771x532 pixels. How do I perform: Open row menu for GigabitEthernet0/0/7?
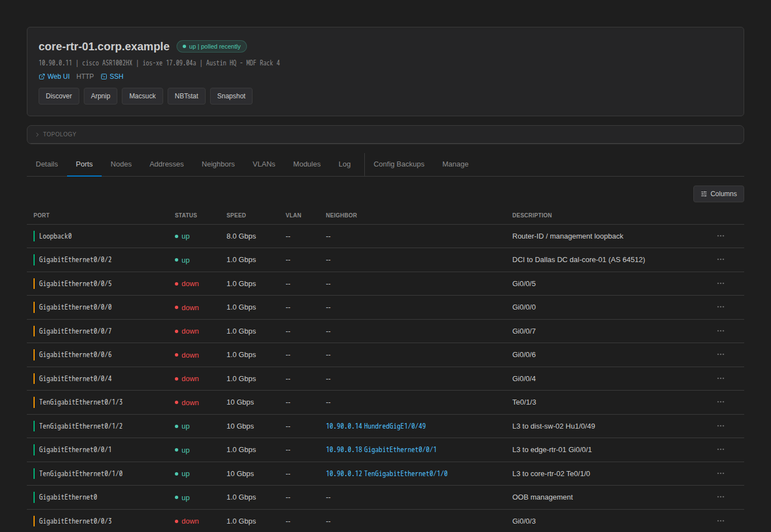[x=721, y=331]
